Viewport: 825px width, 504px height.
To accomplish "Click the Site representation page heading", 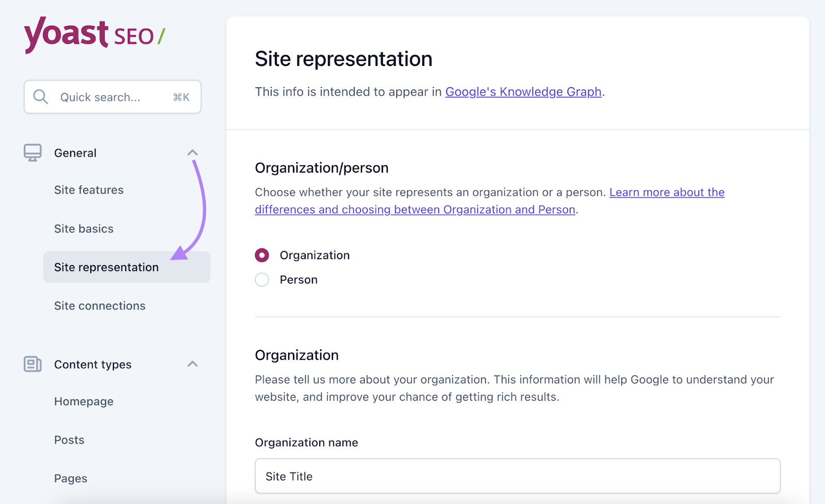I will point(343,59).
